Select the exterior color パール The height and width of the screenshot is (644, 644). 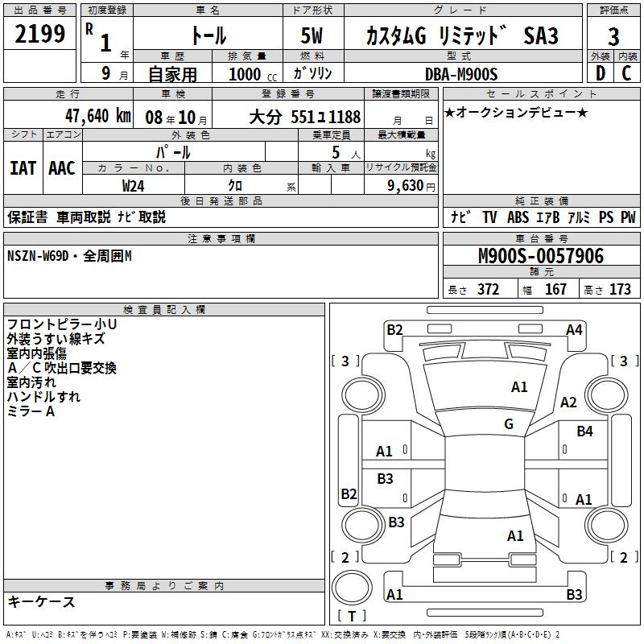pos(173,152)
